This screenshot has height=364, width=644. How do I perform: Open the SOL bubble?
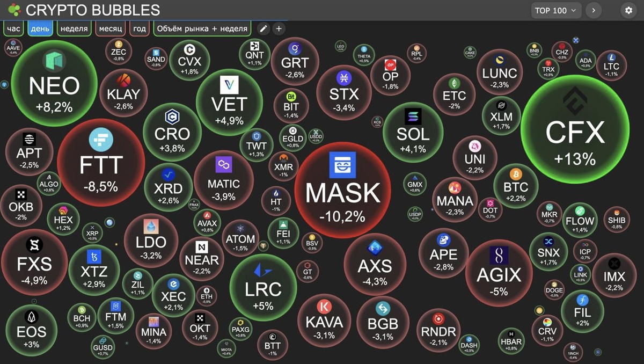(413, 132)
